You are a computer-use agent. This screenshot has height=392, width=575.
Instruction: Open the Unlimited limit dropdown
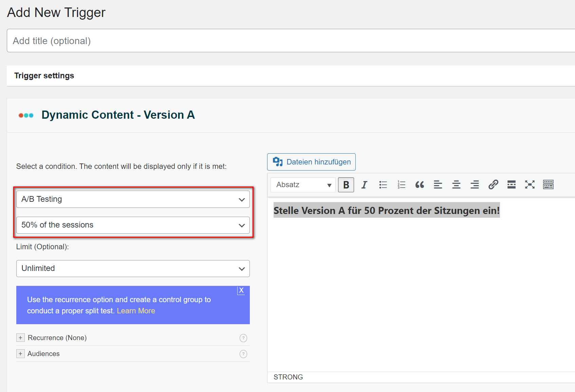[133, 269]
